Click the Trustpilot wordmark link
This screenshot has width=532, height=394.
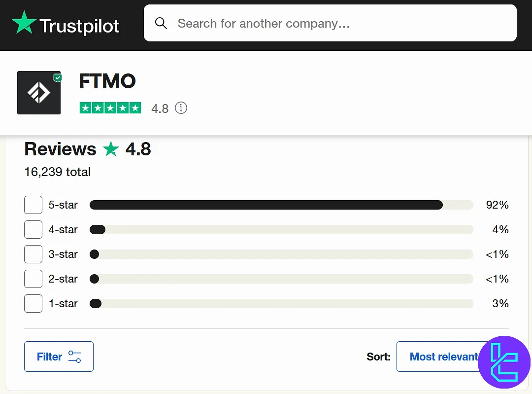(x=79, y=25)
